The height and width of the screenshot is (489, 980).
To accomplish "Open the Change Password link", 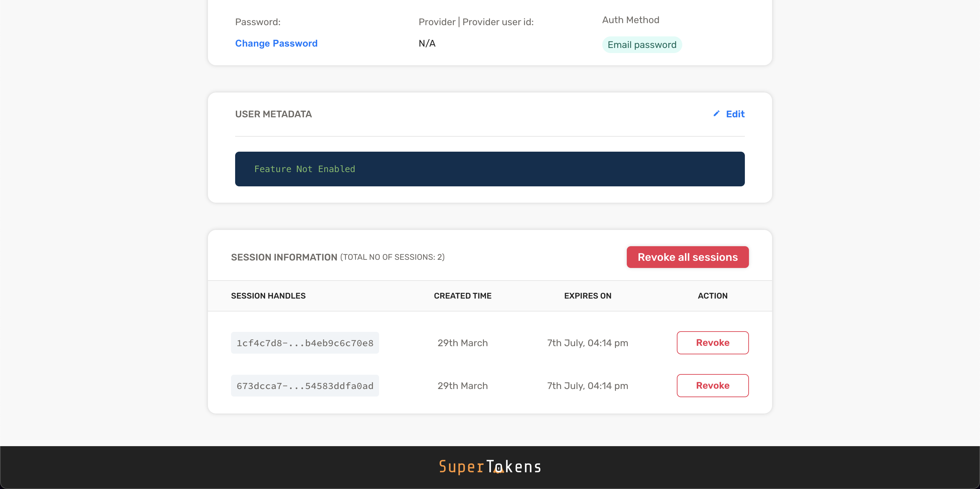I will pyautogui.click(x=276, y=43).
